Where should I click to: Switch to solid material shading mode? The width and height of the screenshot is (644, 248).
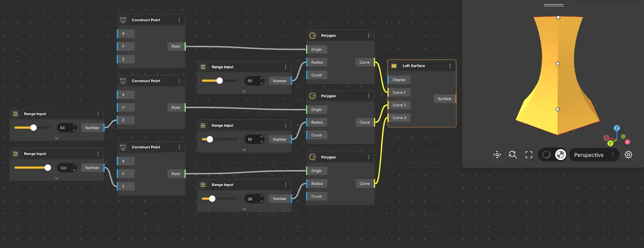pyautogui.click(x=561, y=155)
